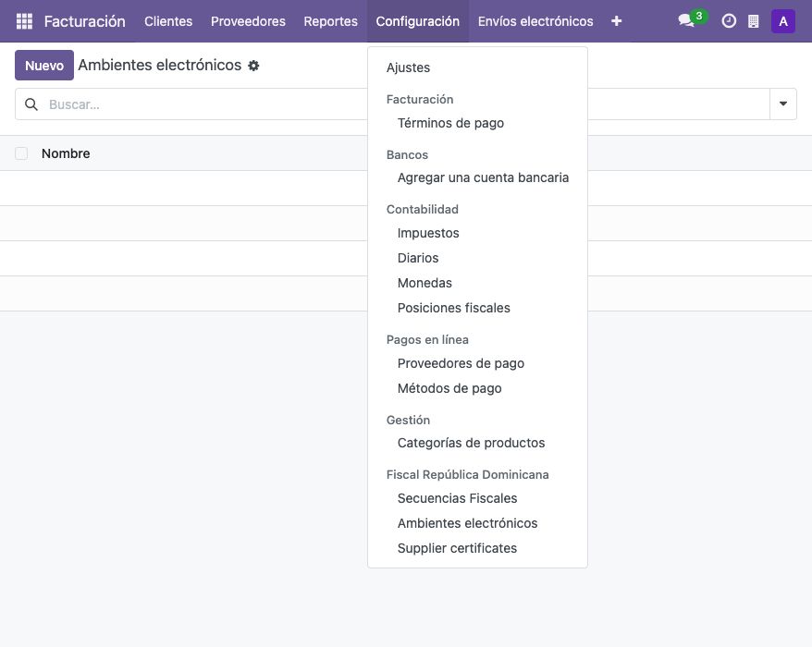Collapse the Configuración menu
This screenshot has height=647, width=812.
[417, 21]
